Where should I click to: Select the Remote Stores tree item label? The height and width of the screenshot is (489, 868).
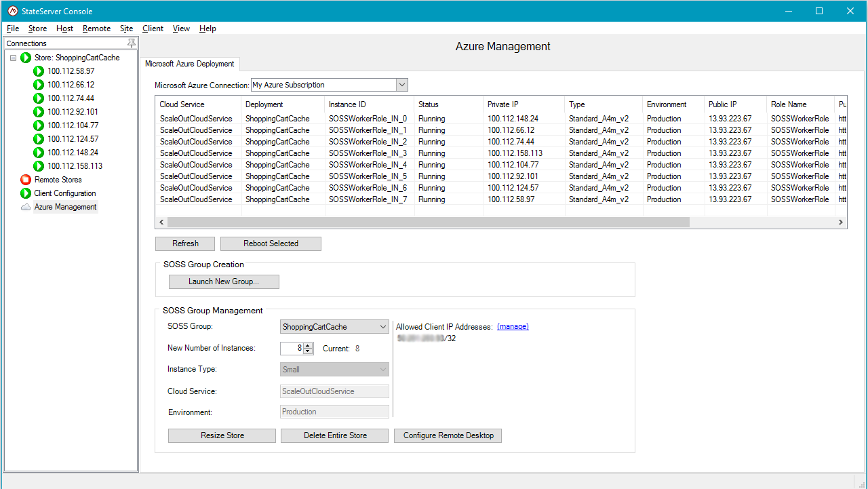[58, 180]
